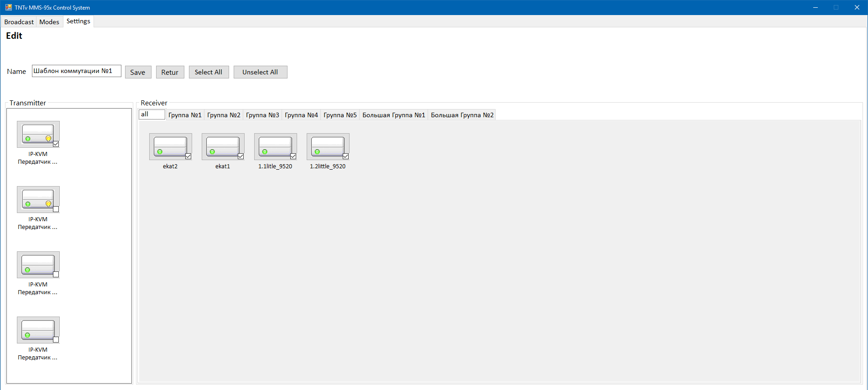Screen dimensions: 868x390
Task: Uncheck the first transmitter's checkbox
Action: click(x=56, y=144)
